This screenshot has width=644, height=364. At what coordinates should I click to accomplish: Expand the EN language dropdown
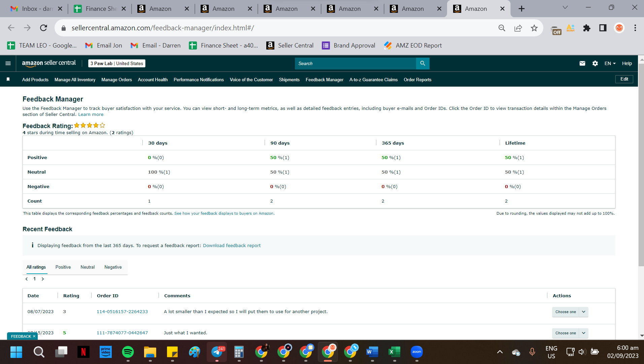click(610, 63)
